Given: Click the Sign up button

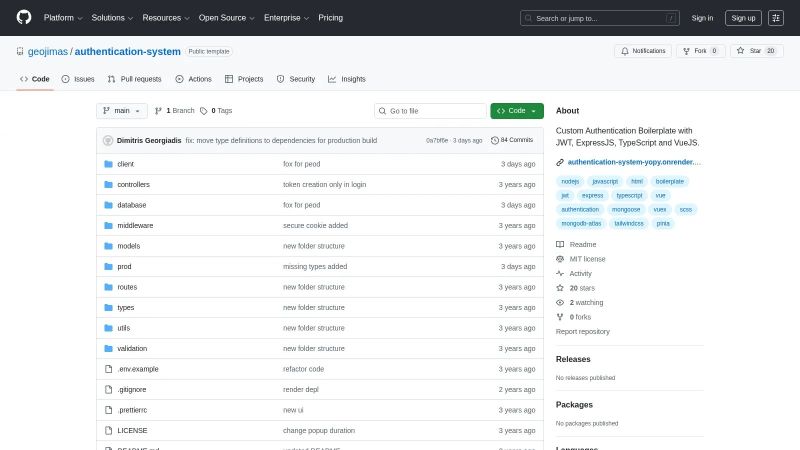Looking at the screenshot, I should point(743,18).
